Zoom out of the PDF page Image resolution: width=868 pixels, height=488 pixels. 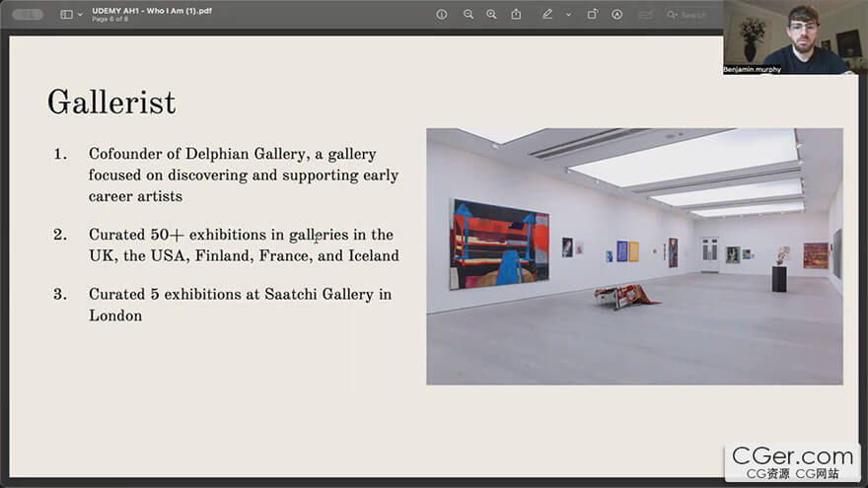pos(468,15)
